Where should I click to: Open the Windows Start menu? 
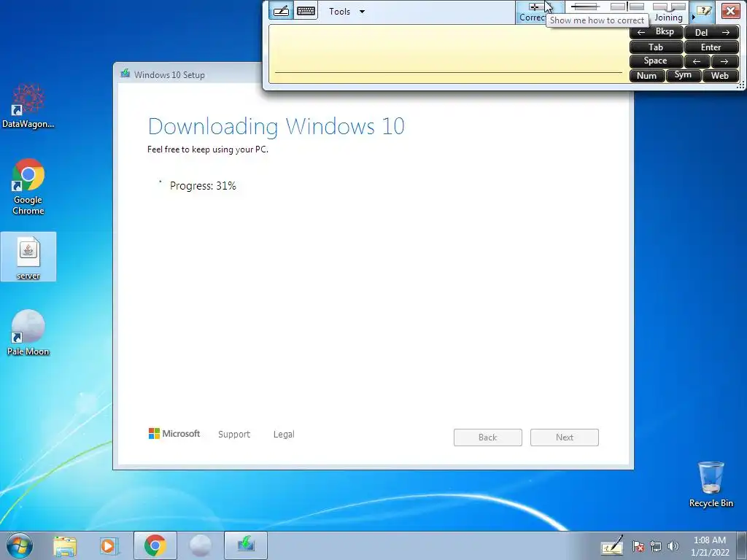20,545
